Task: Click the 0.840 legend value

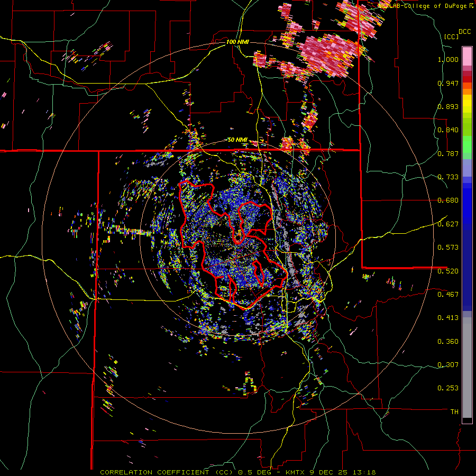Action: click(x=448, y=130)
